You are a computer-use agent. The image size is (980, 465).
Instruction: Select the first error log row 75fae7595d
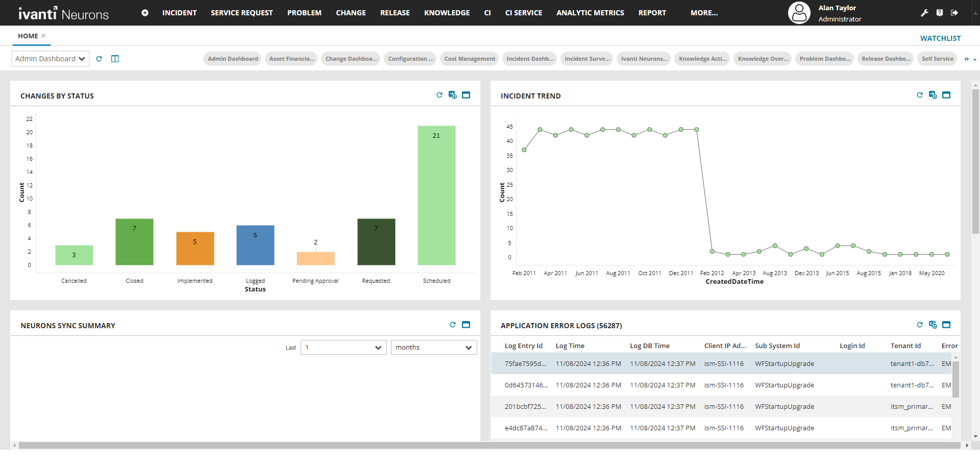click(x=525, y=364)
